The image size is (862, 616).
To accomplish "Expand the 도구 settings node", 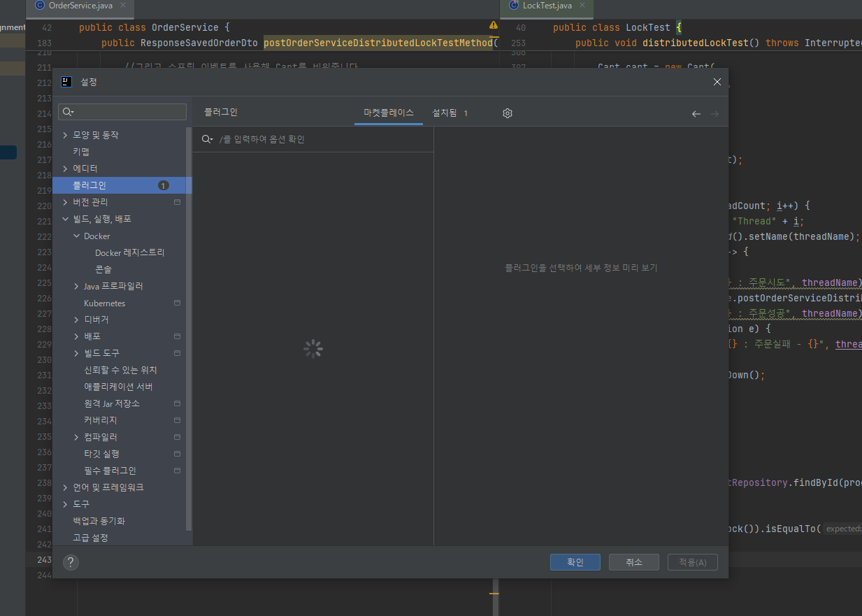I will [x=65, y=504].
